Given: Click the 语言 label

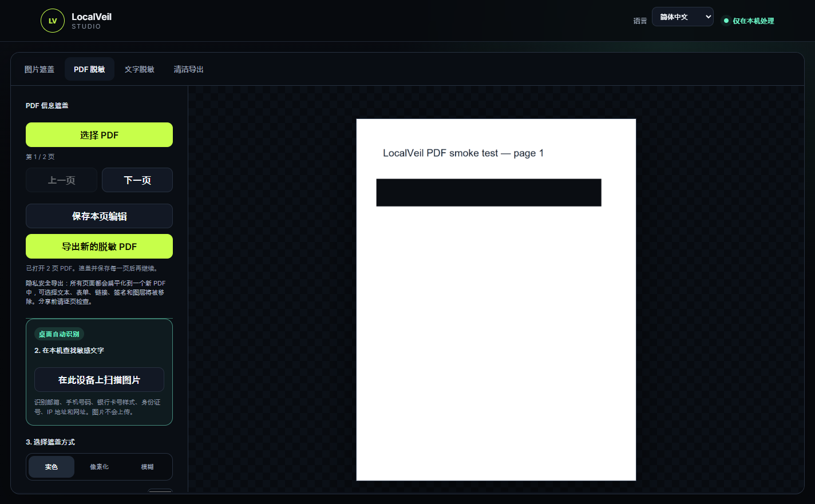Looking at the screenshot, I should [x=640, y=21].
